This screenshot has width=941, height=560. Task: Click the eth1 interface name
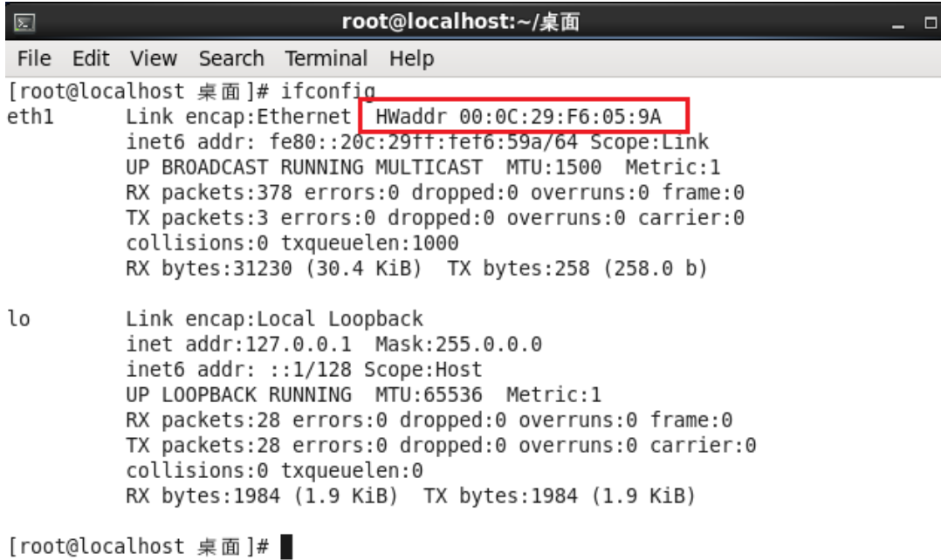click(x=30, y=116)
